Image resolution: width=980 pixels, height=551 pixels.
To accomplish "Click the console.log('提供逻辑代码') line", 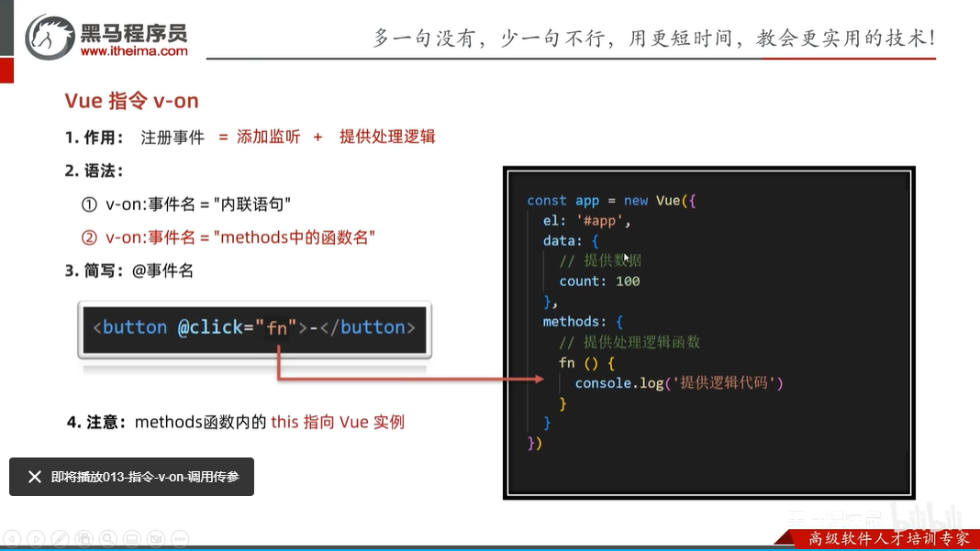I will coord(679,383).
